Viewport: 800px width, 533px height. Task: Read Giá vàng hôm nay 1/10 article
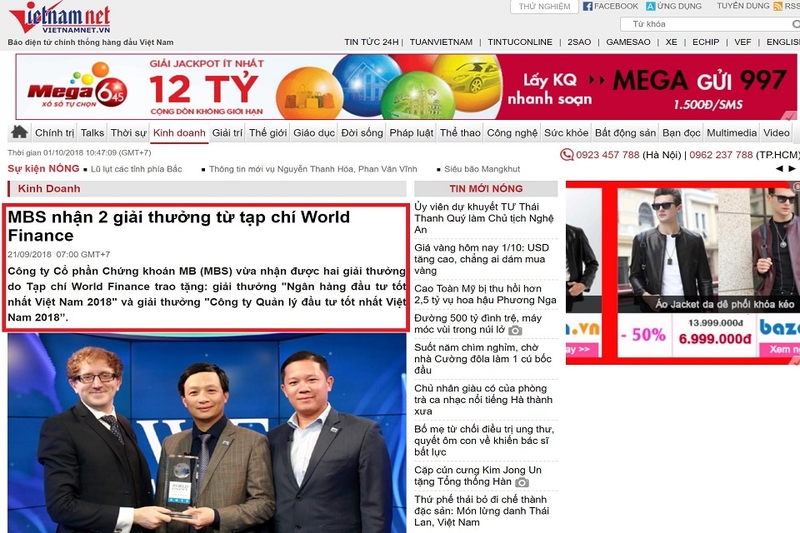482,259
